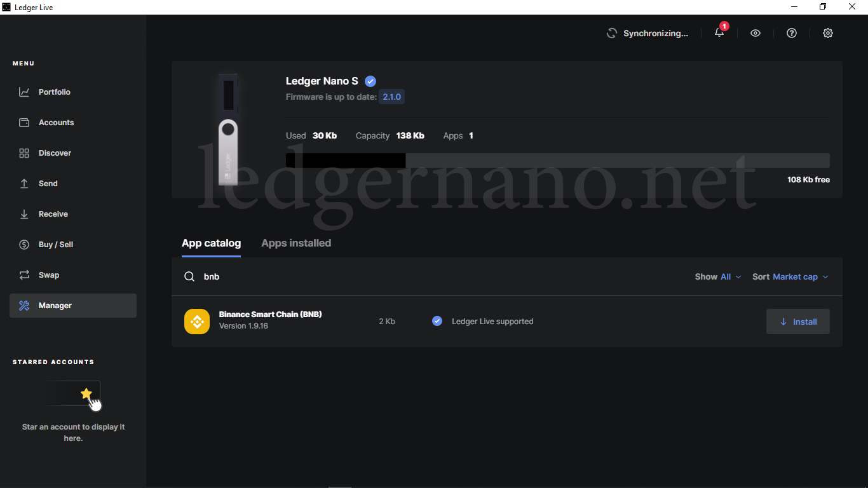Close the Ledger Live window
868x488 pixels.
[x=852, y=7]
